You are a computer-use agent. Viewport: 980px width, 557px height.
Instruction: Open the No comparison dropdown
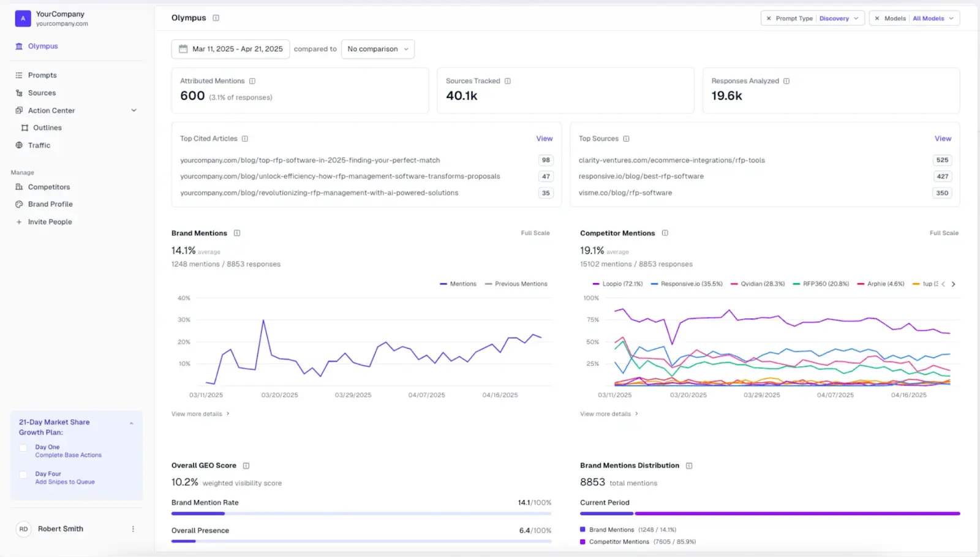pyautogui.click(x=378, y=49)
